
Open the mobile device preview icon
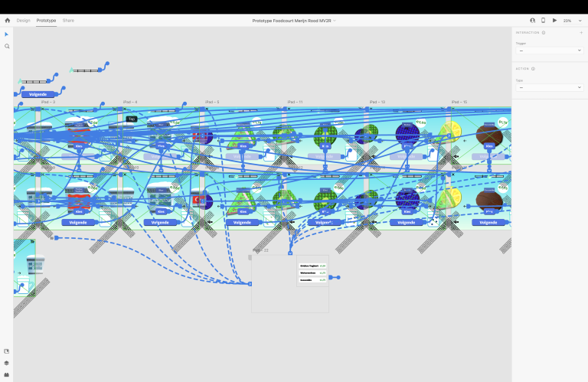(x=544, y=21)
